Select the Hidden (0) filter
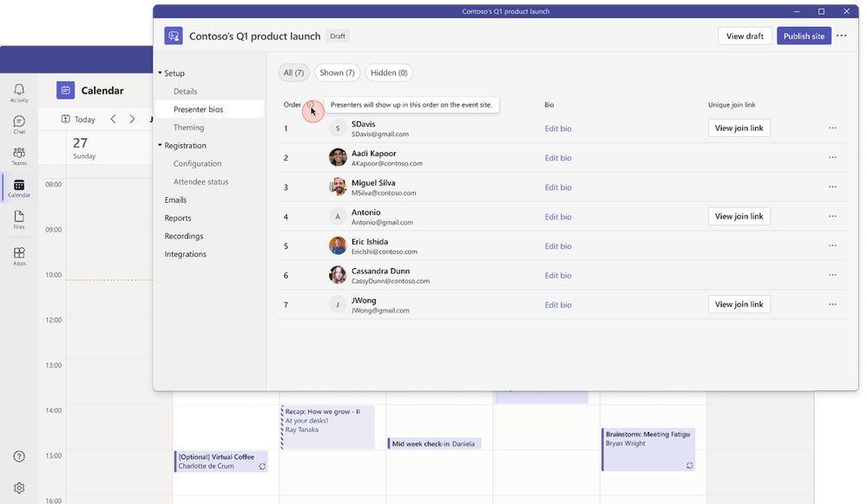The image size is (867, 504). (389, 72)
